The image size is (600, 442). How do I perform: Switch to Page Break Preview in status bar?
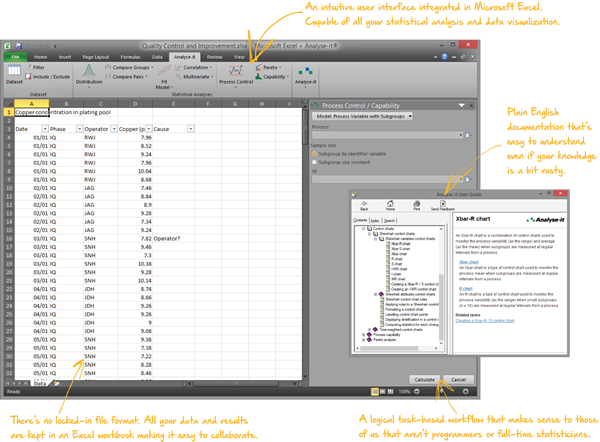(390, 391)
